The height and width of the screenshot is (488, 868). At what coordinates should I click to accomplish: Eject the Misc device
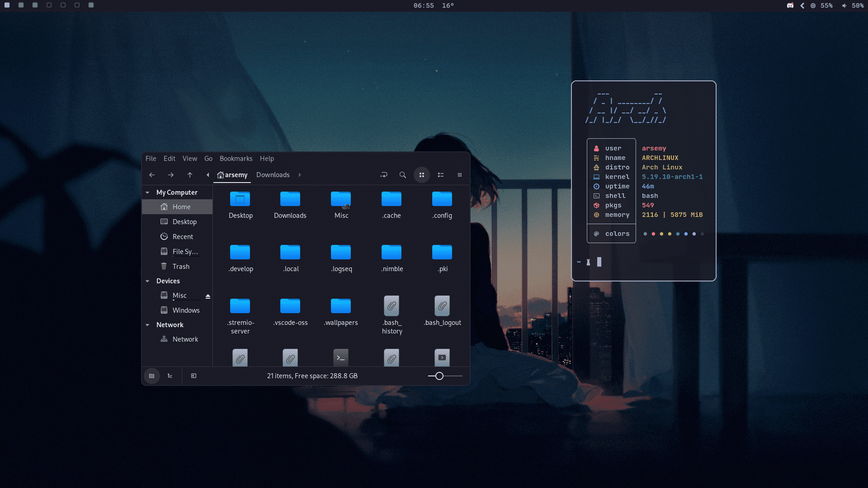click(x=208, y=296)
